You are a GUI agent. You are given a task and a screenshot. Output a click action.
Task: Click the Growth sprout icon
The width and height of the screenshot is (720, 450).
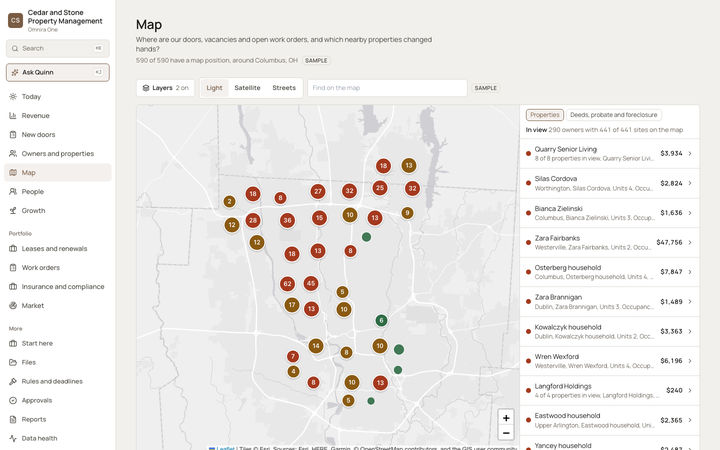point(13,211)
